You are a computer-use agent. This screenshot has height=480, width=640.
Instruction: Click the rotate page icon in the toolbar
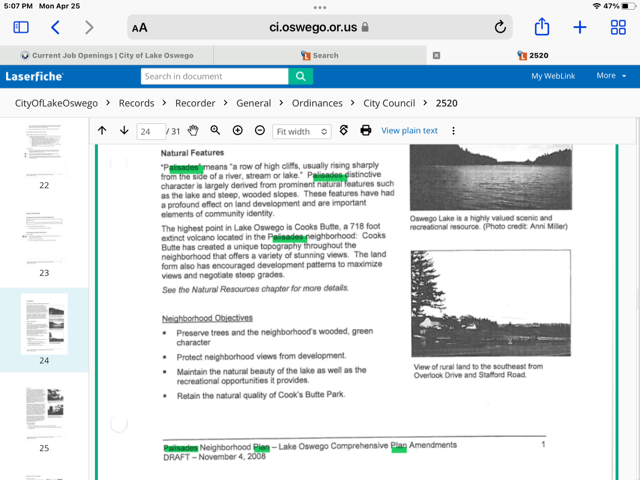344,131
